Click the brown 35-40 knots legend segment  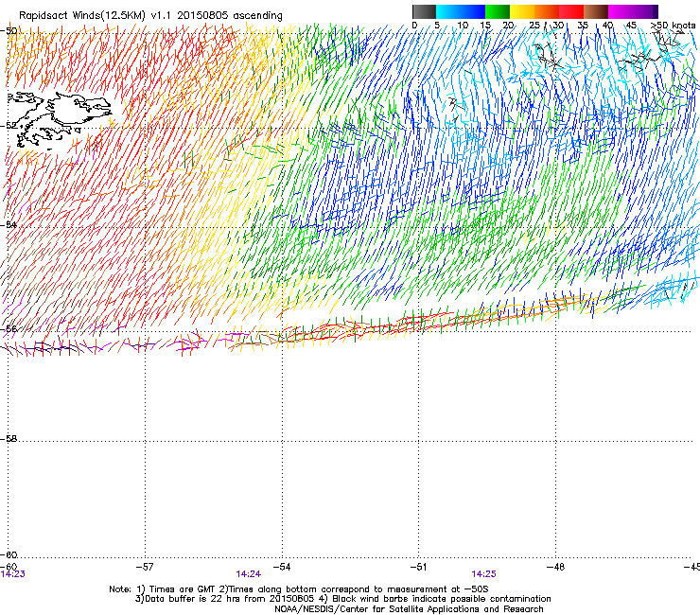coord(596,11)
